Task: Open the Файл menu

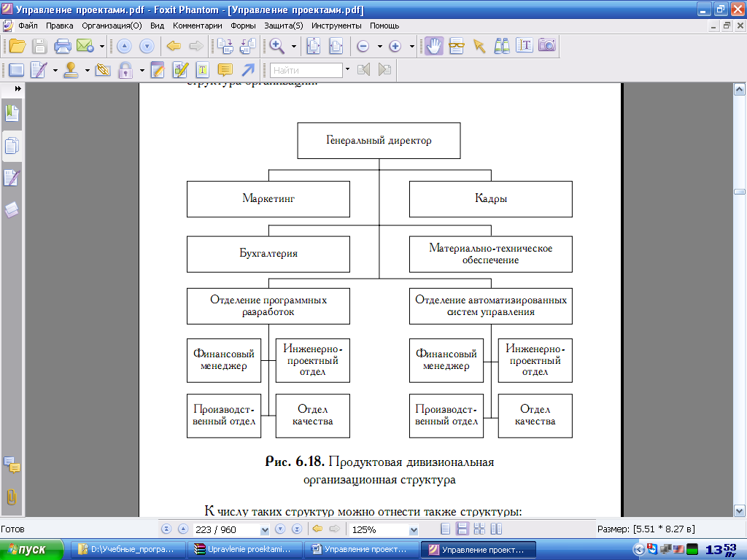Action: [28, 26]
